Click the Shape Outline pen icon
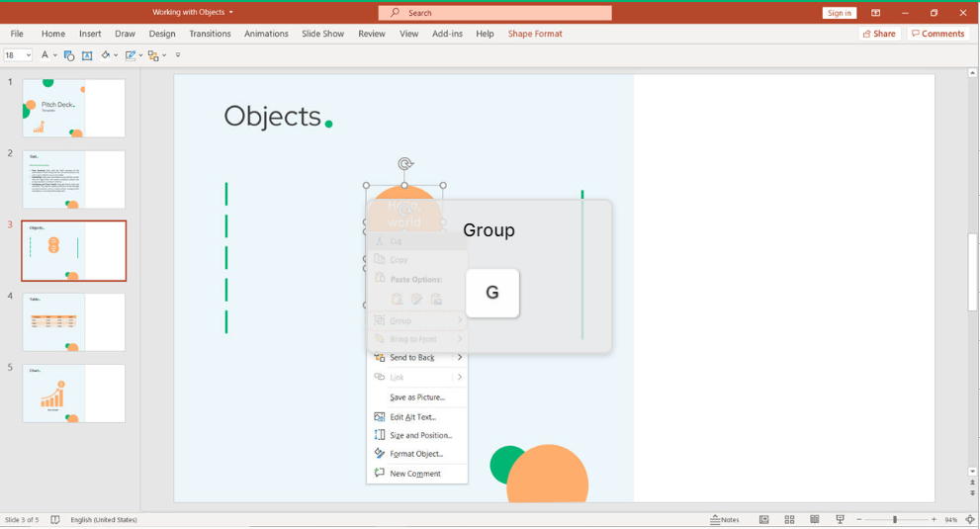Screen dimensions: 980x529 click(x=130, y=55)
